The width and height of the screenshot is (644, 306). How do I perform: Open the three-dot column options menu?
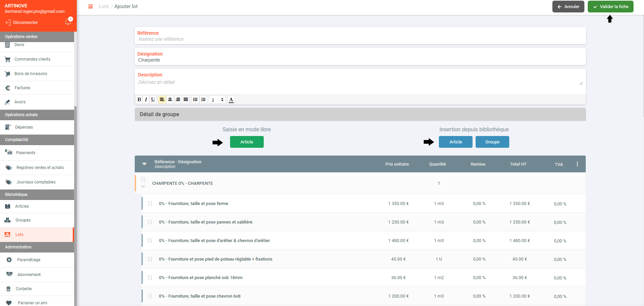coord(577,164)
